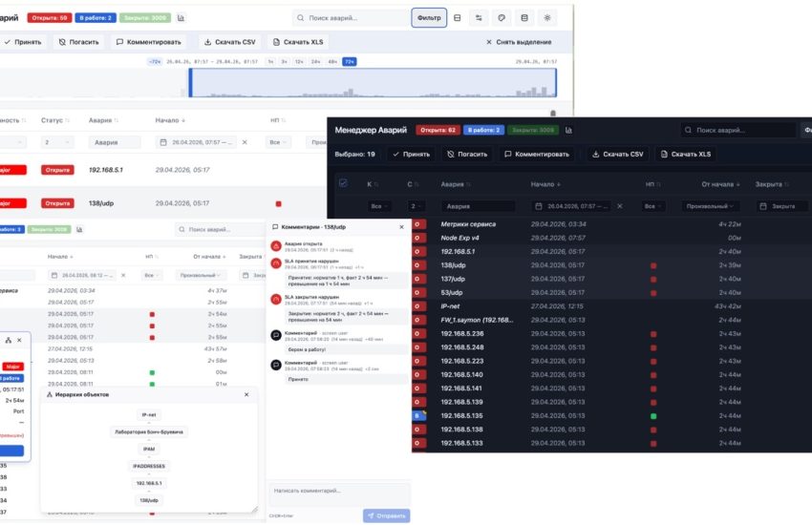
Task: Select the 72ч time range tab
Action: tap(350, 61)
